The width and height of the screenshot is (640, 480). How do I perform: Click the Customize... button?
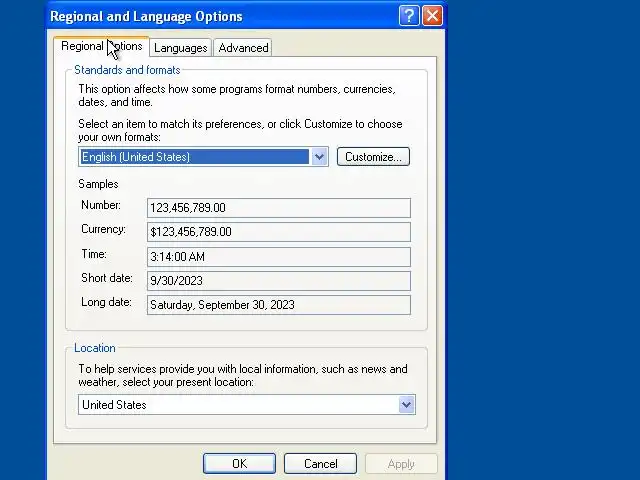[x=373, y=157]
